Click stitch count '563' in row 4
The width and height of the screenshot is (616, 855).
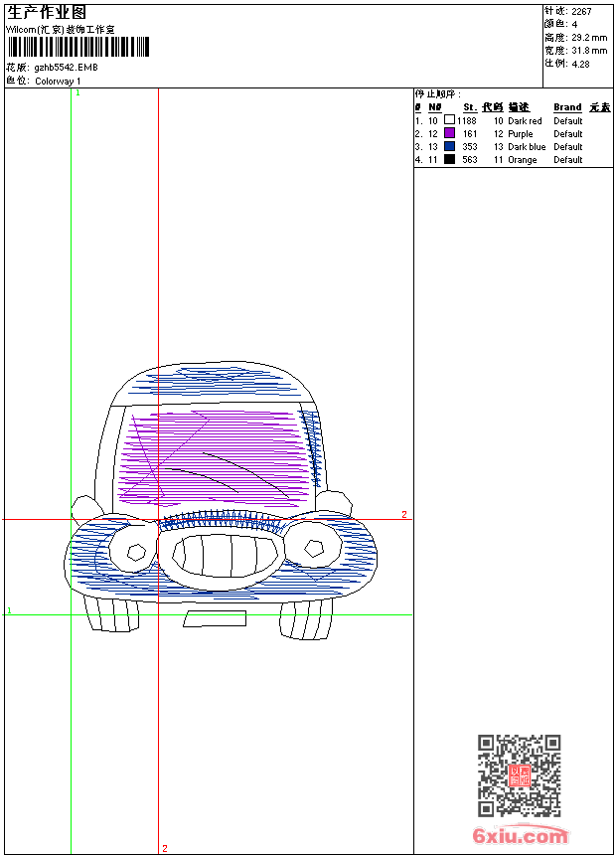click(470, 160)
